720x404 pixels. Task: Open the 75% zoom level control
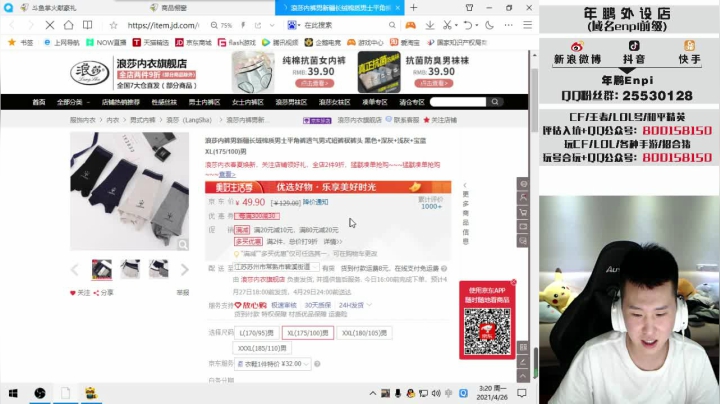[221, 25]
